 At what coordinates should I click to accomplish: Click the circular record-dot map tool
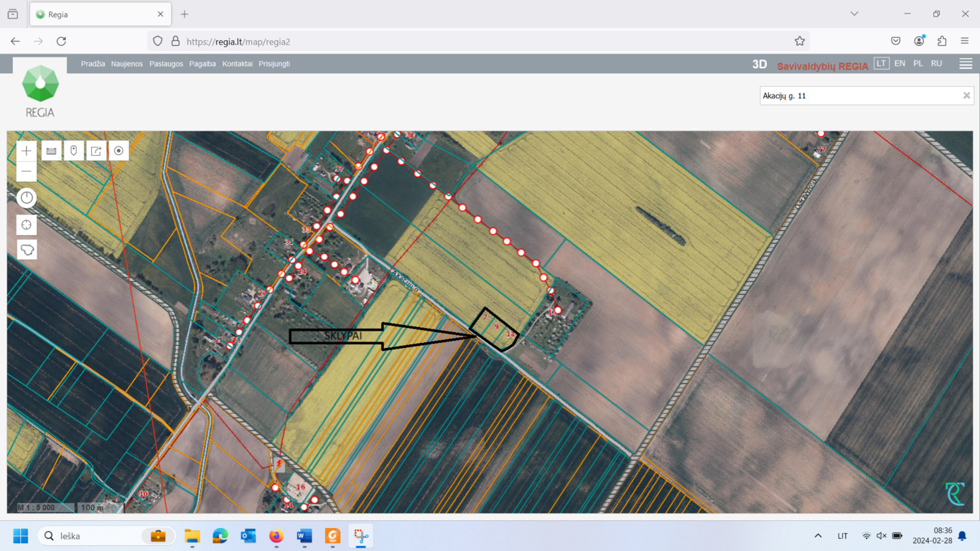pyautogui.click(x=118, y=151)
